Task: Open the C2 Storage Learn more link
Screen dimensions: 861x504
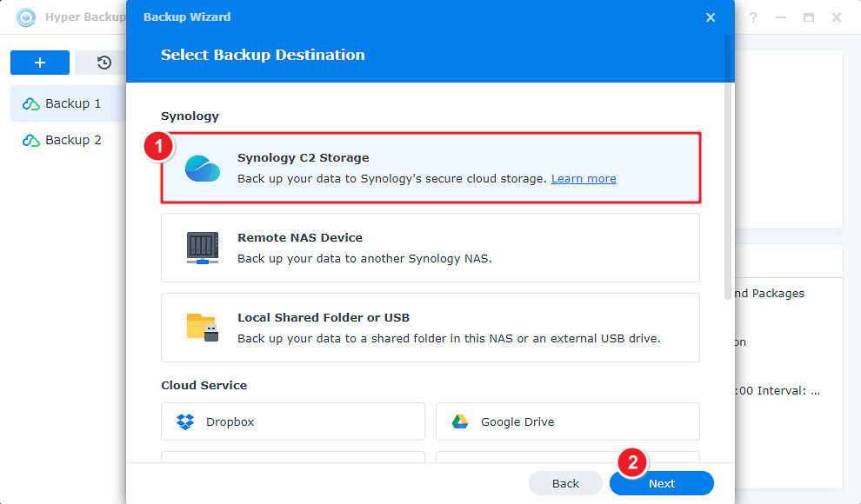Action: tap(584, 179)
